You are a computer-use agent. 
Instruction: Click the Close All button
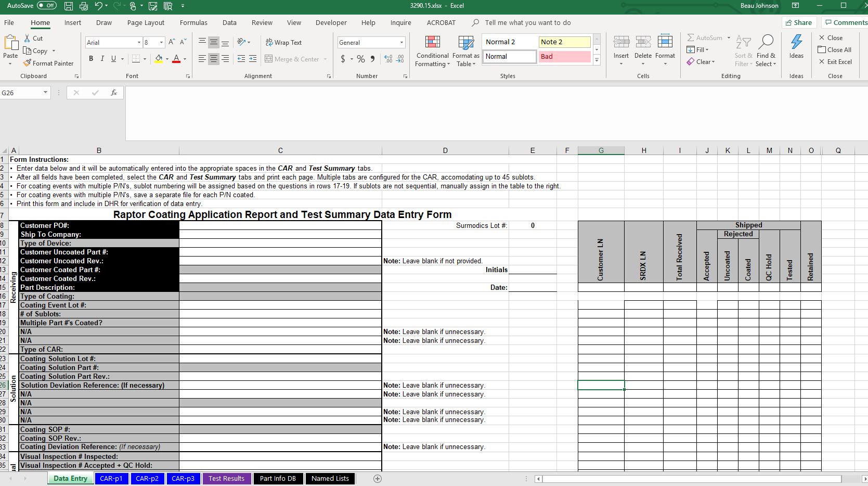835,50
